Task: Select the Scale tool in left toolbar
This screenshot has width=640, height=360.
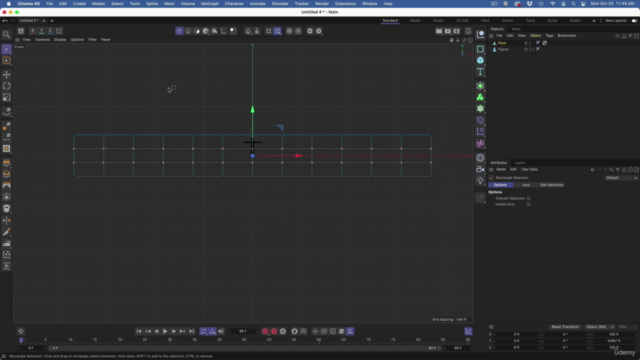Action: [7, 97]
